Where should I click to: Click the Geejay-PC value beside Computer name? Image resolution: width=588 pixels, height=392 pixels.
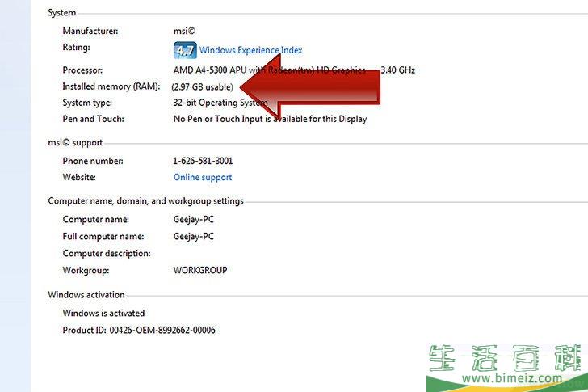tap(194, 220)
